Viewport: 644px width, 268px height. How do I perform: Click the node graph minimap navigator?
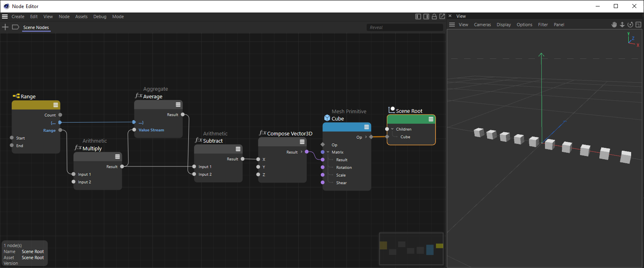point(411,249)
